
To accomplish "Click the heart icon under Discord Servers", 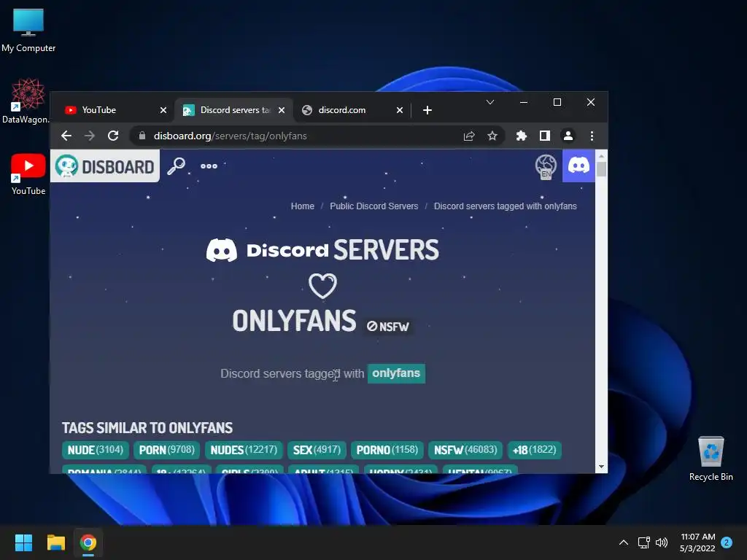I will click(322, 286).
